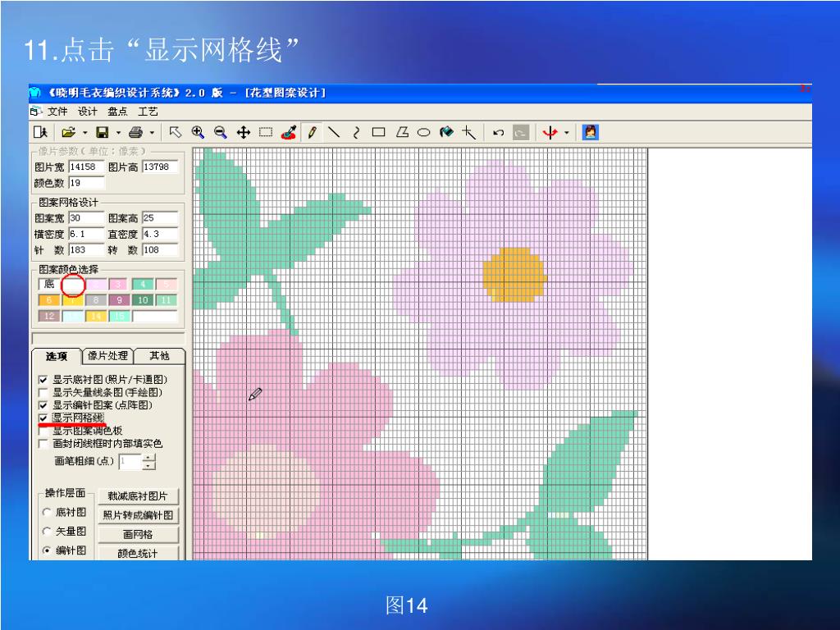
Task: Select the cross-shaped tool after paint bucket
Action: tap(468, 132)
